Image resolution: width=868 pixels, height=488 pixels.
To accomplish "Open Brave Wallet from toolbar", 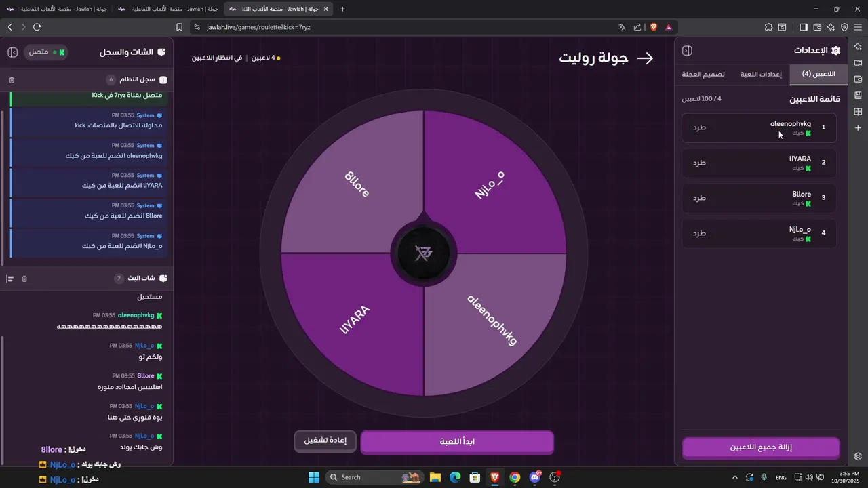I will click(x=817, y=27).
